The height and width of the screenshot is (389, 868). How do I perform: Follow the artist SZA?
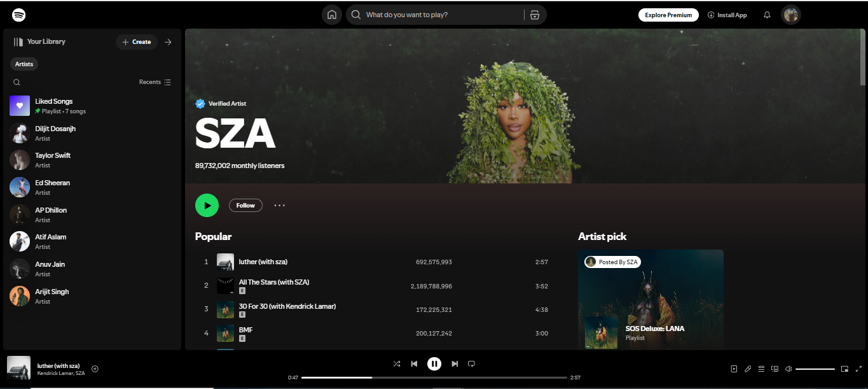(245, 205)
